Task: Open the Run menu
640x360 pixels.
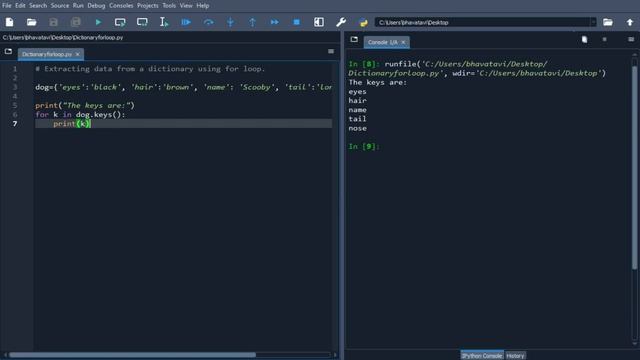Action: point(78,6)
